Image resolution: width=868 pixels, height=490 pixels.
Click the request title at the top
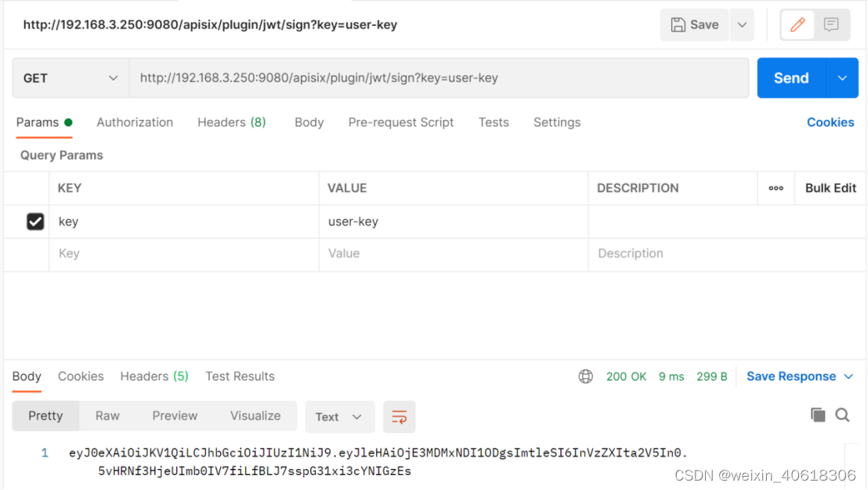pos(210,25)
